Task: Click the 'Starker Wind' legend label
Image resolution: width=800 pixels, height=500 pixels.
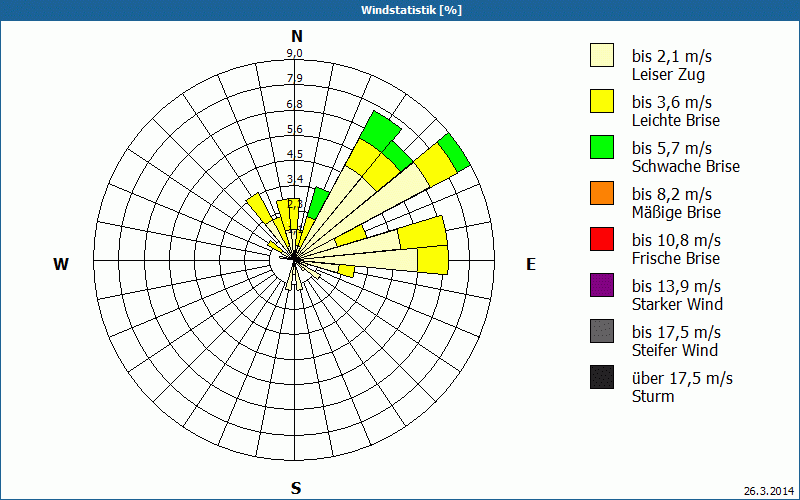Action: point(678,304)
